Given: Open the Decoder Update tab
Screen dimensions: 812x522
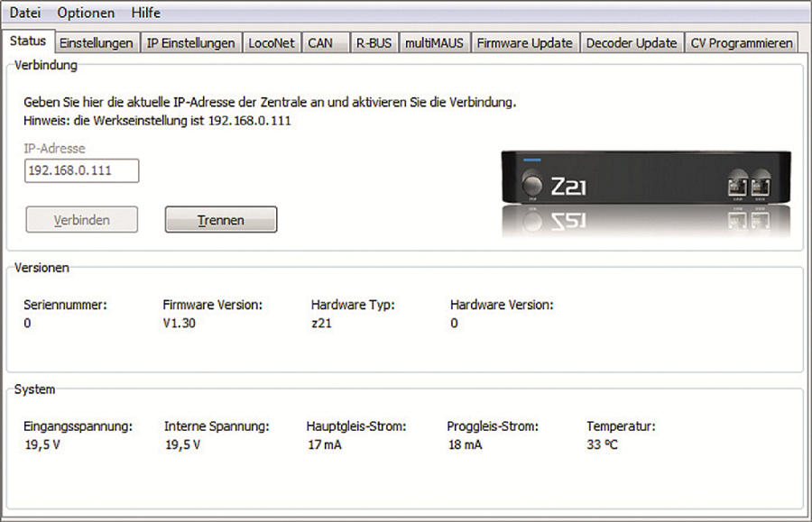Looking at the screenshot, I should 632,41.
